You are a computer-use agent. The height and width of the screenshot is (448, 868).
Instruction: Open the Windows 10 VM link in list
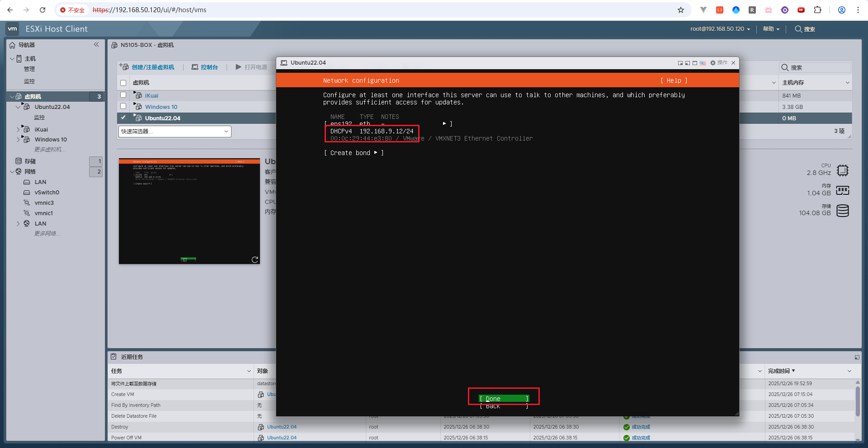point(161,107)
